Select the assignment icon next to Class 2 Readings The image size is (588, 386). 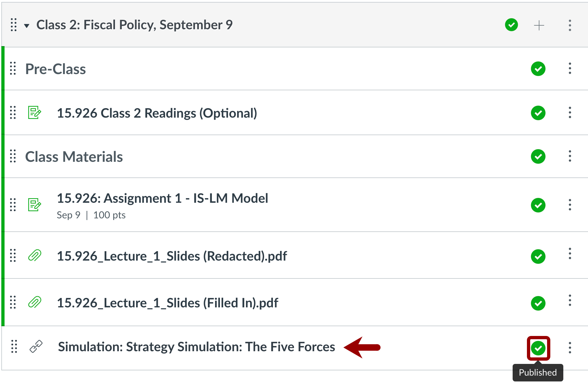[34, 113]
